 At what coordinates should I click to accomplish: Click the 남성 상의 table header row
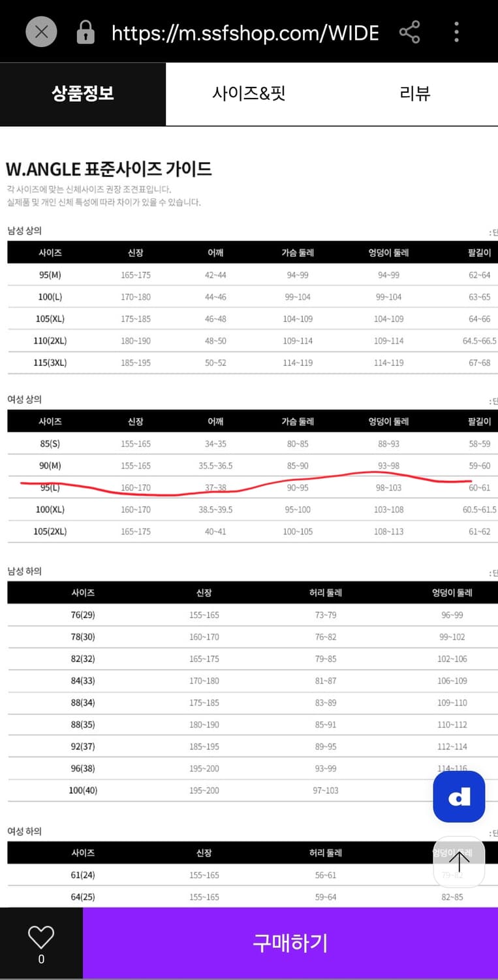click(249, 252)
